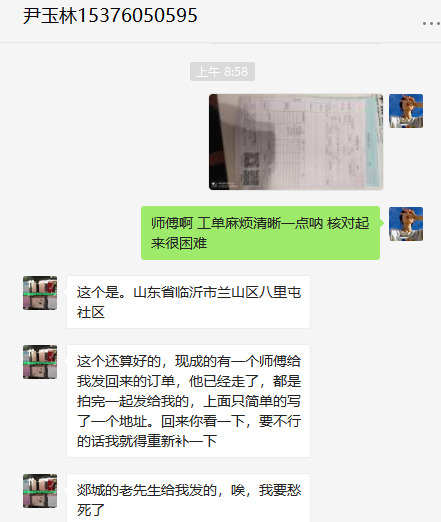Select the message 山东省临沂市兰山区八里屯社区
Screen dimensions: 441x522
tap(188, 302)
